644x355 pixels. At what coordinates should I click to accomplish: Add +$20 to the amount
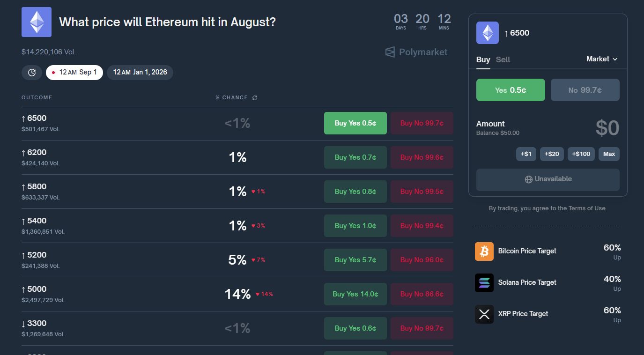552,154
